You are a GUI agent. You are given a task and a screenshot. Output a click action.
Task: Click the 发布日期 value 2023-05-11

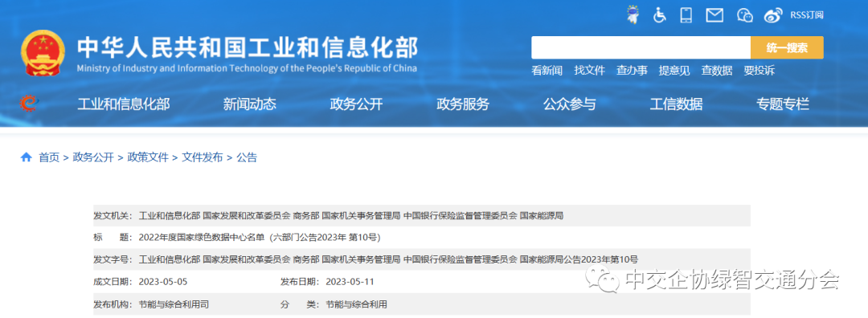(350, 282)
